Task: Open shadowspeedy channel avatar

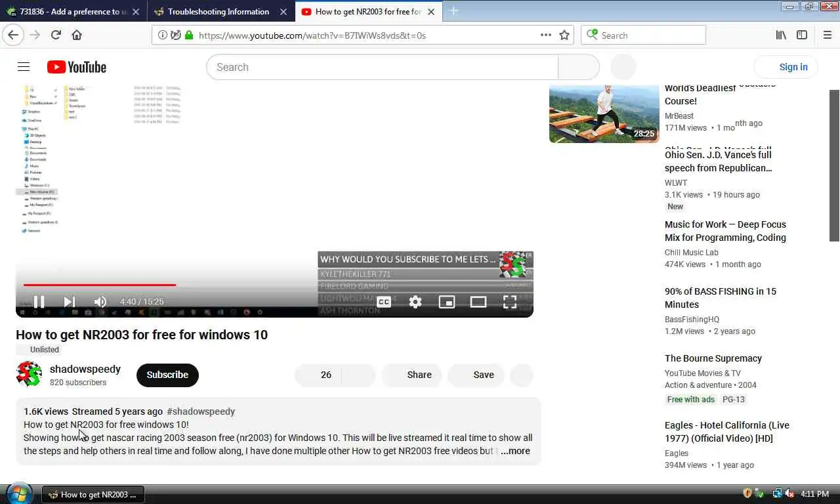Action: click(x=29, y=375)
